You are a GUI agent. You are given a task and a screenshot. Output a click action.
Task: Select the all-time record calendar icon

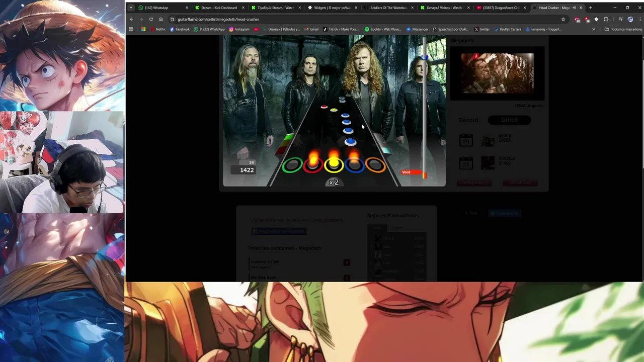(466, 139)
